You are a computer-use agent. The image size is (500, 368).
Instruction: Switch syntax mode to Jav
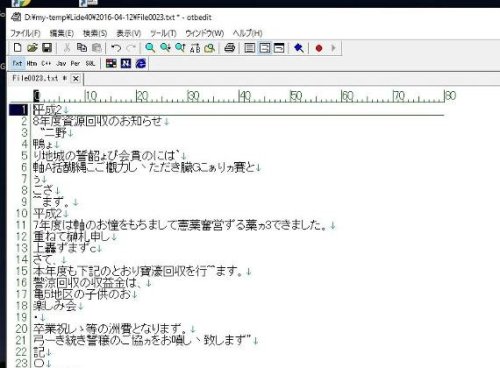[x=61, y=63]
